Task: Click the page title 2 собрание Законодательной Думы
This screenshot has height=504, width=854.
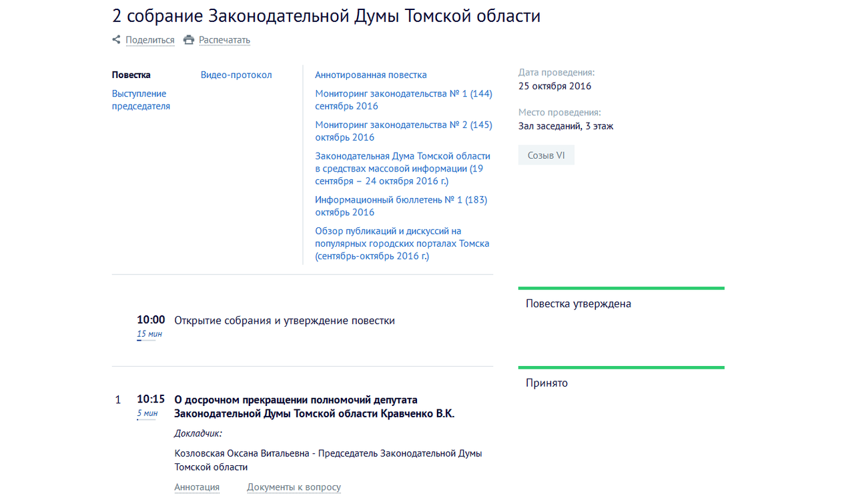Action: pos(326,16)
